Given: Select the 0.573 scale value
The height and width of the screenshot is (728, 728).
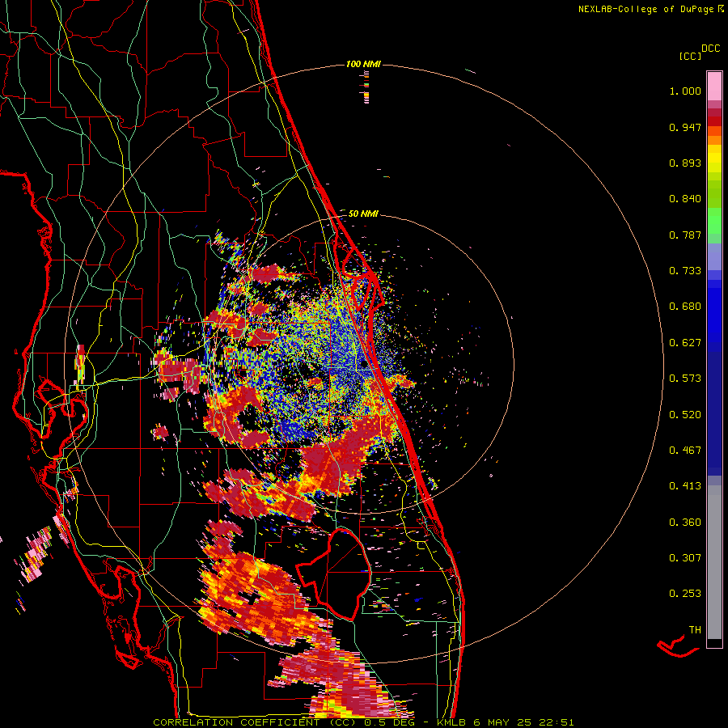Looking at the screenshot, I should pos(685,379).
